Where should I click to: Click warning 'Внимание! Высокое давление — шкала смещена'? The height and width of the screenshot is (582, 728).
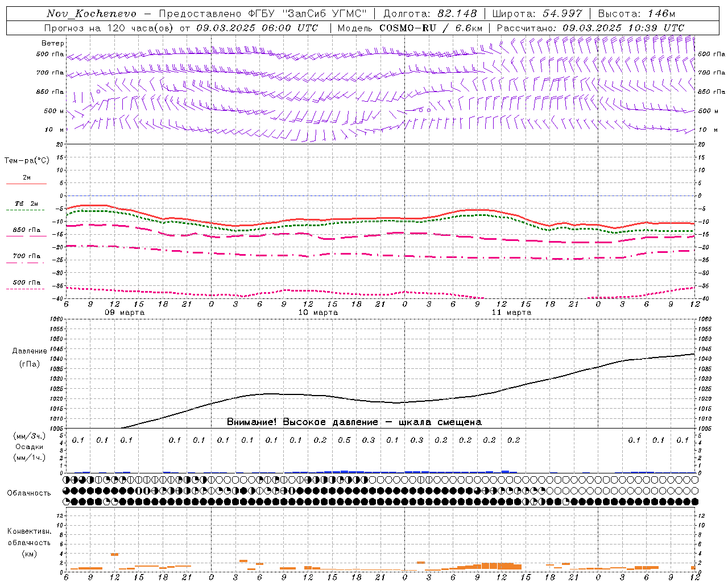(354, 422)
